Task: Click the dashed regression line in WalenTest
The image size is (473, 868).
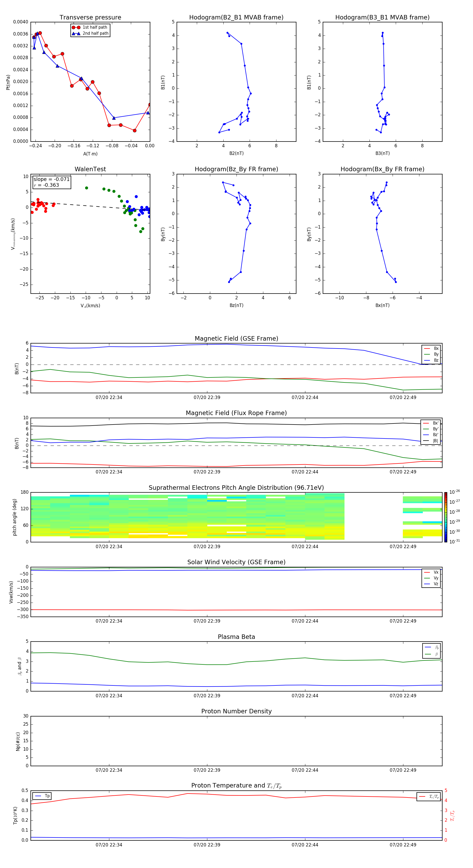Action: [x=90, y=205]
